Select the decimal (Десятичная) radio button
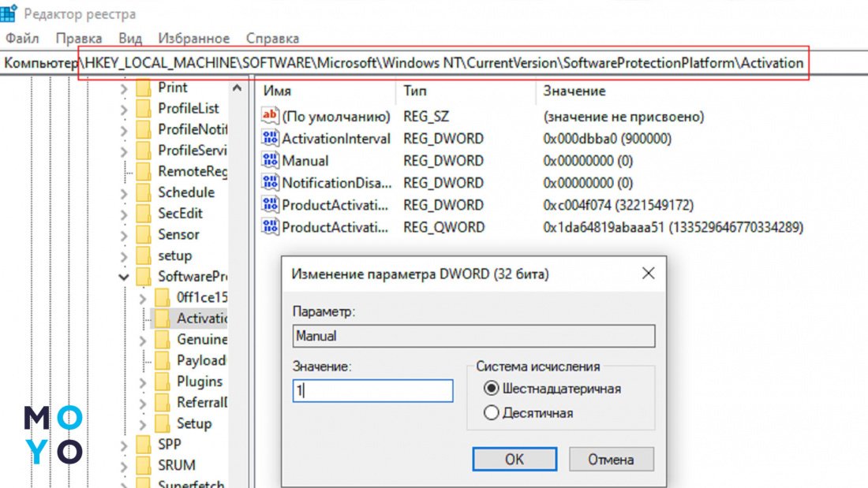The image size is (868, 488). click(x=492, y=412)
